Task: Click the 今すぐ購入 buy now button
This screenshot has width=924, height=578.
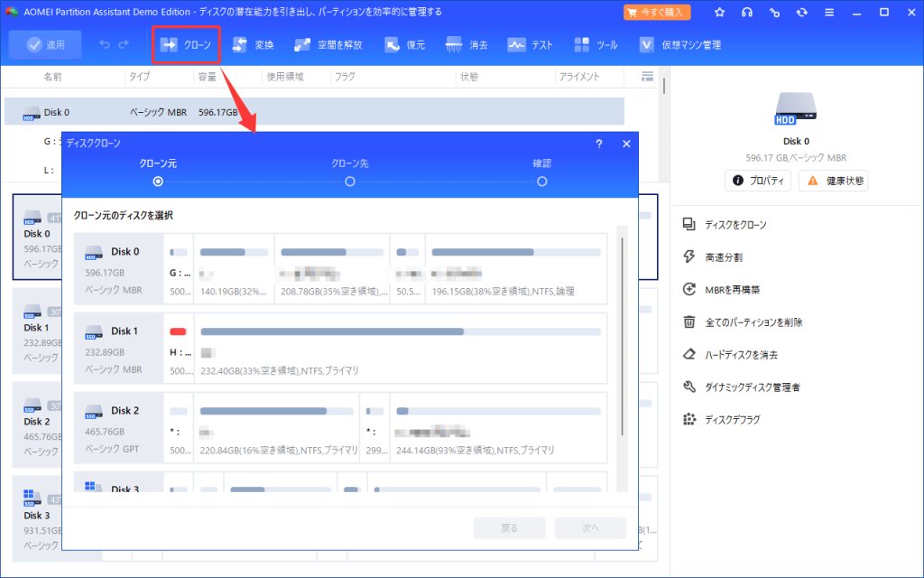Action: (x=657, y=13)
